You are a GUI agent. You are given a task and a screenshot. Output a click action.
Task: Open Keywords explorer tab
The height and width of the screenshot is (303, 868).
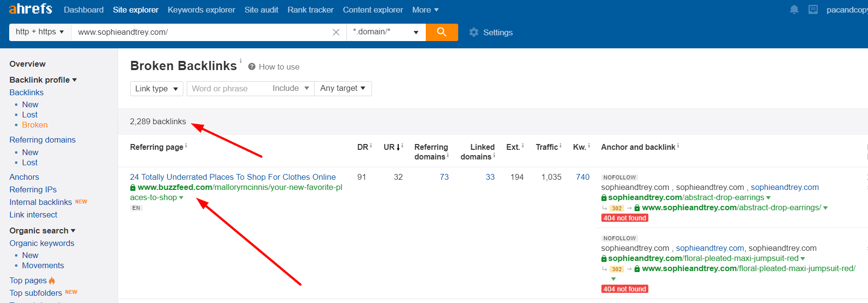[x=201, y=10]
